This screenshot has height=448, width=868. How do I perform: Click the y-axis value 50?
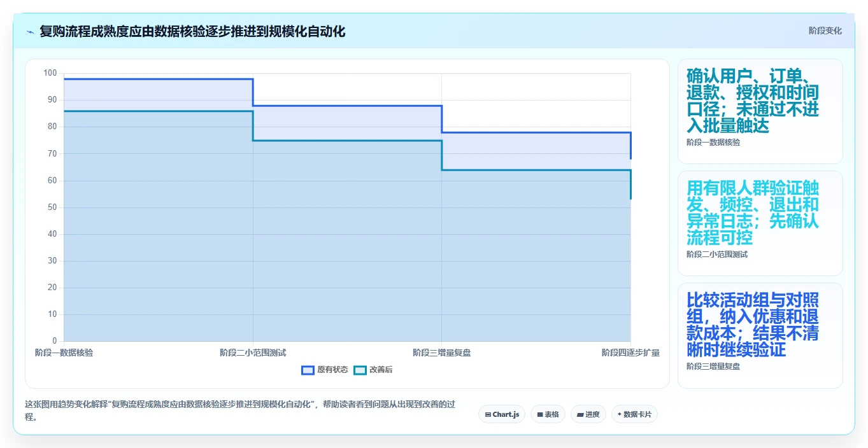point(52,207)
